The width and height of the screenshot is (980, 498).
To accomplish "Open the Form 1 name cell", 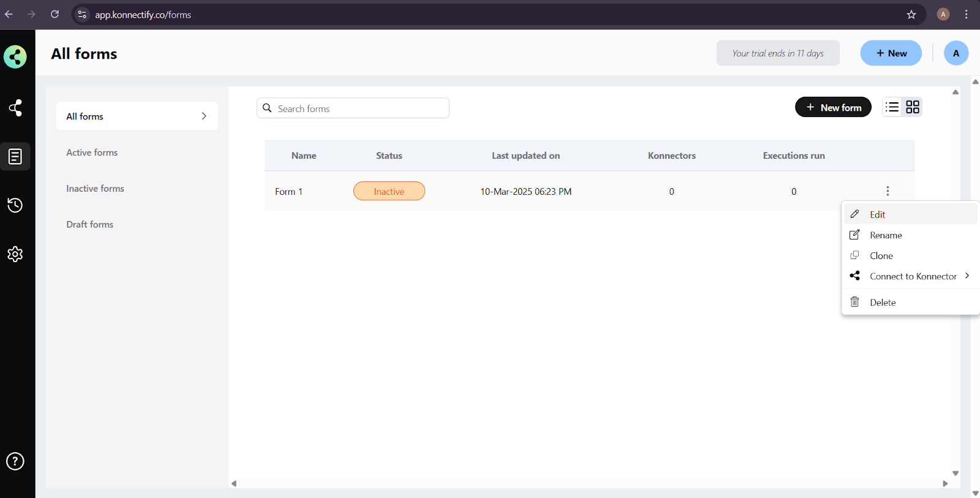I will click(288, 192).
